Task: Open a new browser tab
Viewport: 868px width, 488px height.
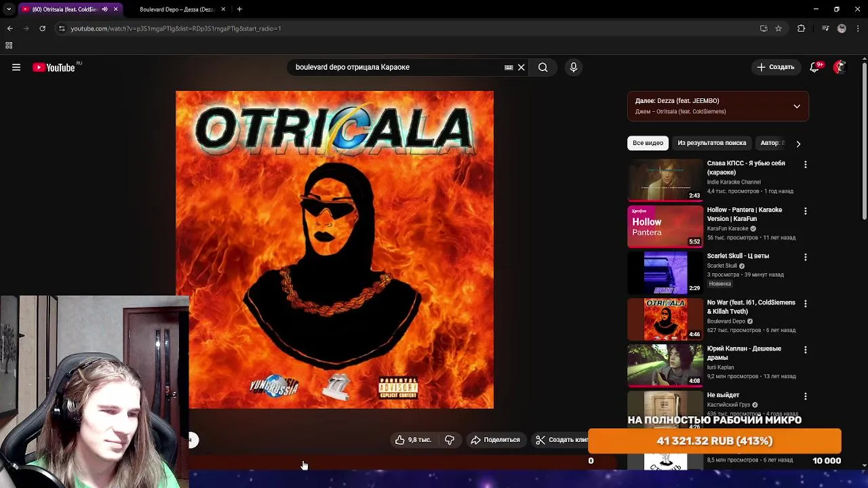Action: pyautogui.click(x=239, y=9)
